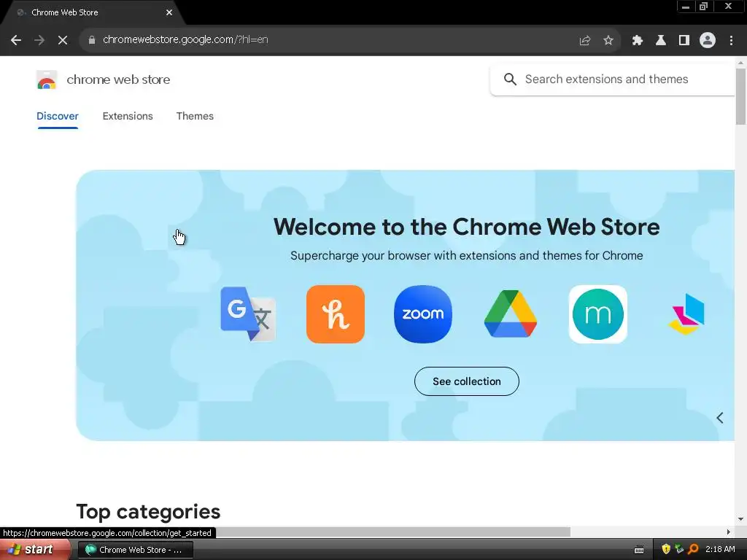Click the 'Welcome to the Chrome Web Store' heading
Viewport: 747px width, 560px height.
(466, 227)
